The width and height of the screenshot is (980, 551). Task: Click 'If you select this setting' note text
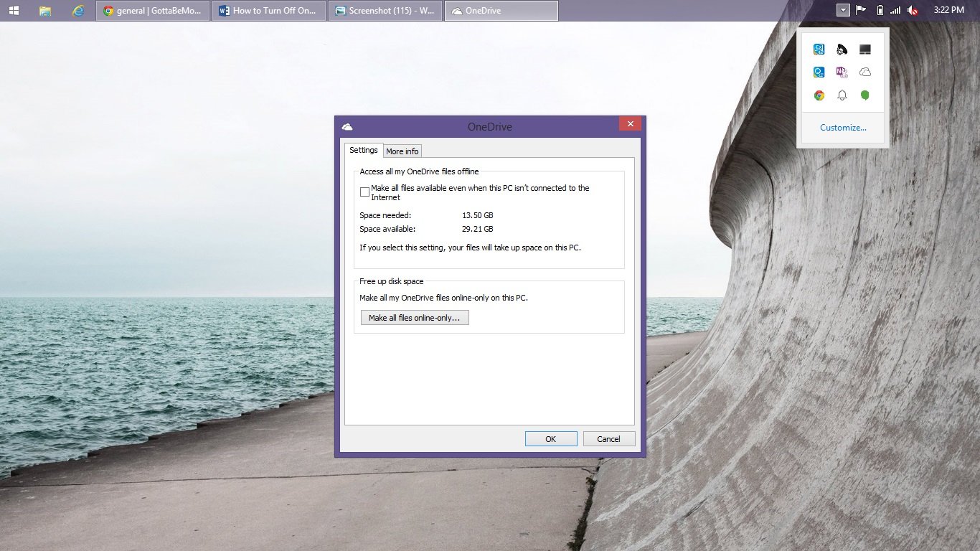[470, 248]
